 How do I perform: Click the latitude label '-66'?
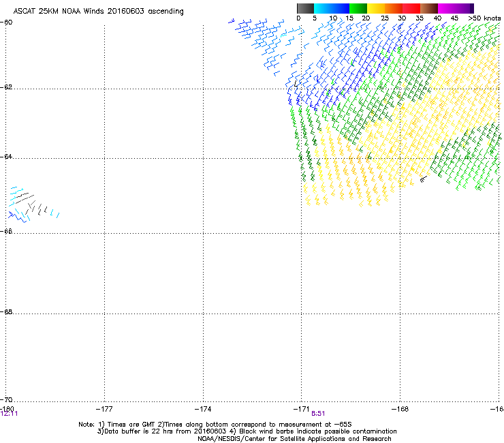click(x=6, y=231)
